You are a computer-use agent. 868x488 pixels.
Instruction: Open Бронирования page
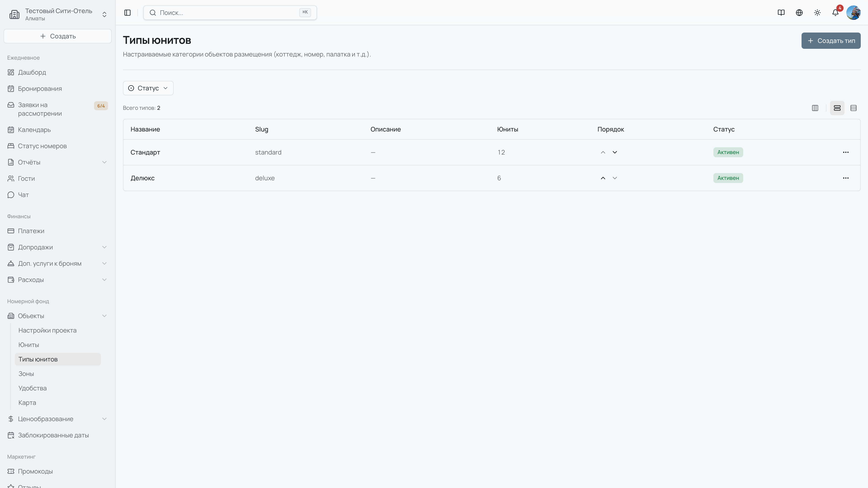pos(58,89)
